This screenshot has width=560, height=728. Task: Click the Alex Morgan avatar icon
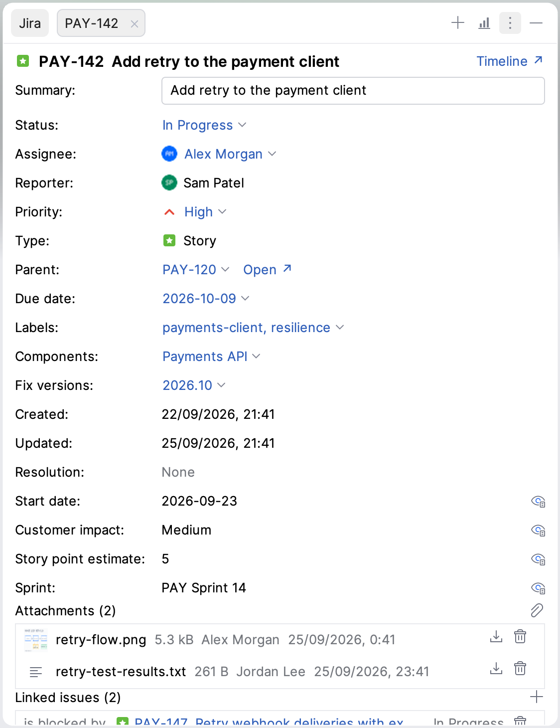coord(169,154)
